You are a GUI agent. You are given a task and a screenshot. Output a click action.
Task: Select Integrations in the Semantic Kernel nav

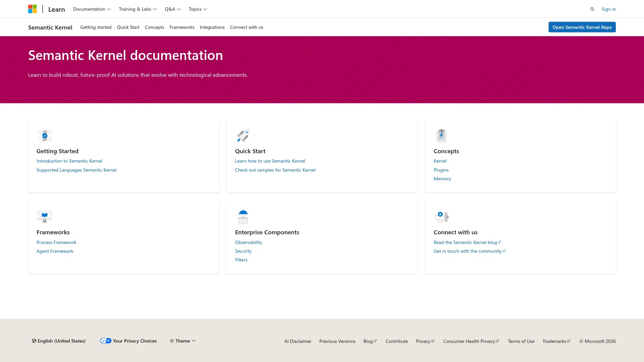point(212,27)
